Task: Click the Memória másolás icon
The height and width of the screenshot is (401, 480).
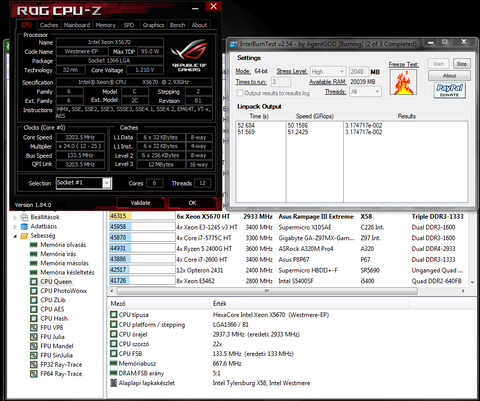Action: tap(34, 263)
